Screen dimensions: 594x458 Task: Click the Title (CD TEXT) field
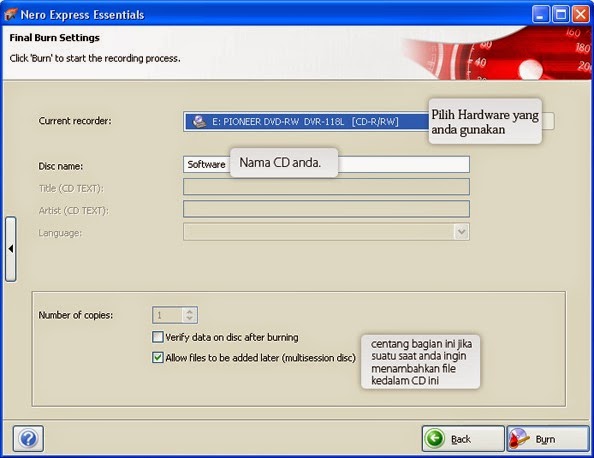point(326,187)
